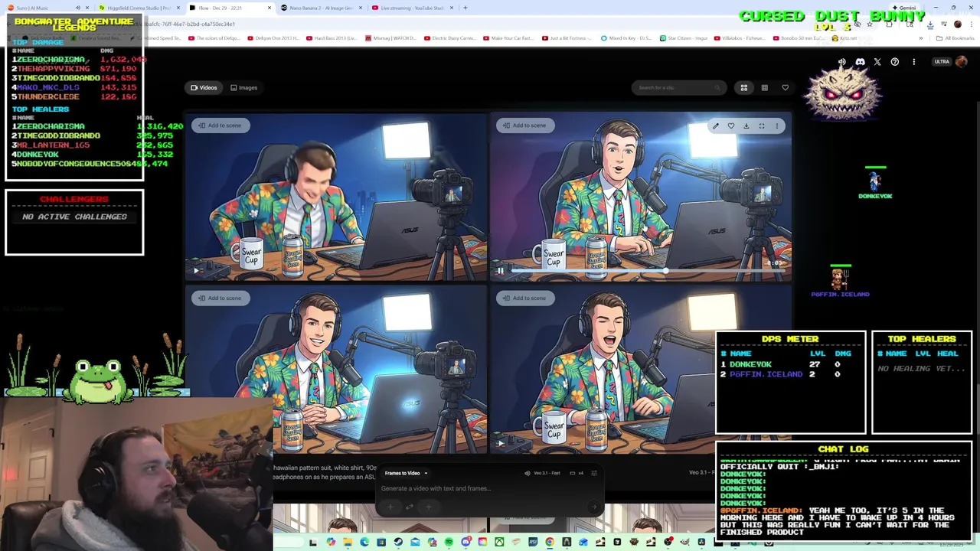Add the top-left video to scene
This screenshot has height=551, width=980.
click(x=220, y=126)
